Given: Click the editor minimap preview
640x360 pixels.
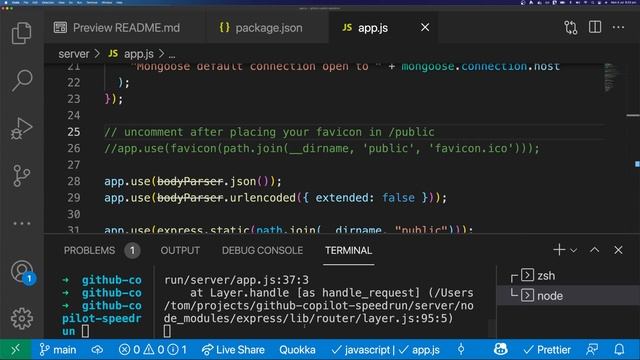Looking at the screenshot, I should point(610,78).
